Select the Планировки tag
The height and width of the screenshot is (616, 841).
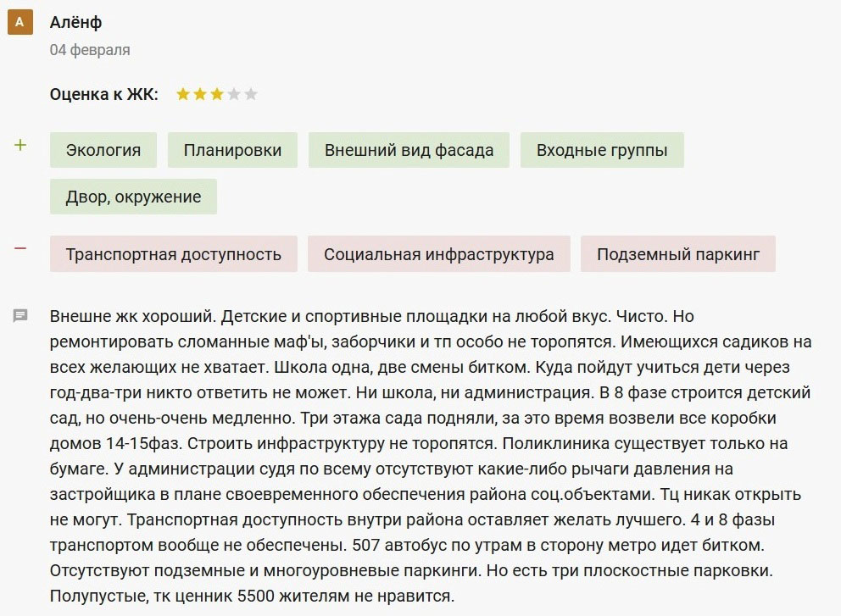[232, 150]
